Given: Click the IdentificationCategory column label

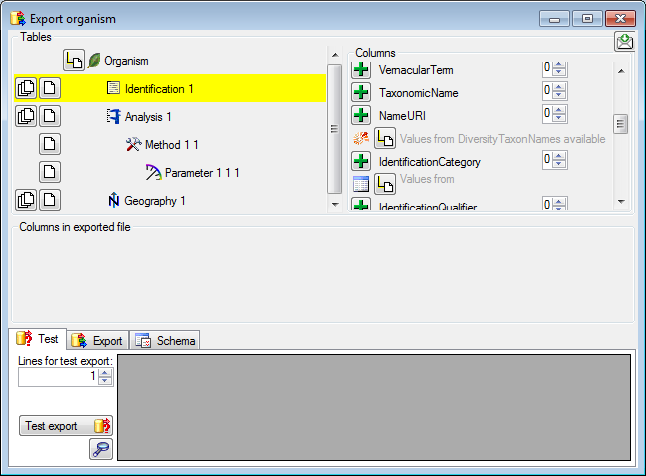Looking at the screenshot, I should coord(430,162).
